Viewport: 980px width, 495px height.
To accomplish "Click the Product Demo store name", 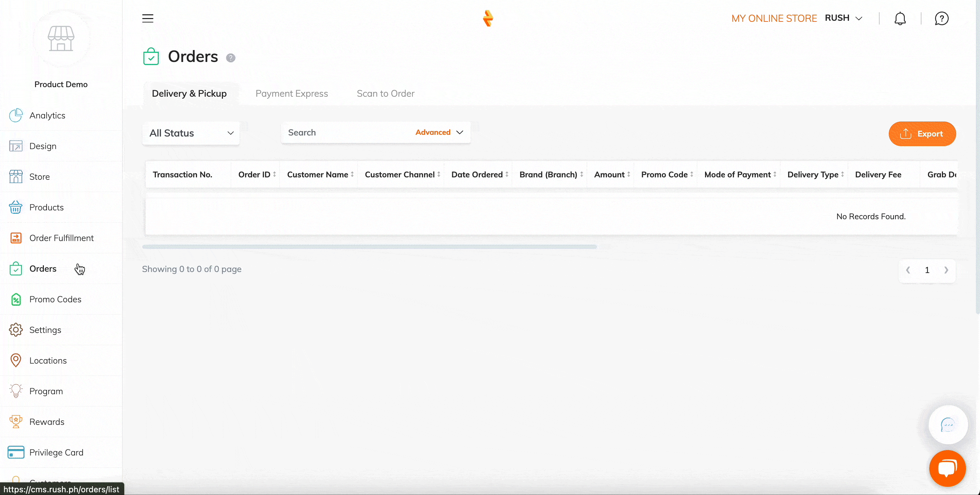I will 61,84.
